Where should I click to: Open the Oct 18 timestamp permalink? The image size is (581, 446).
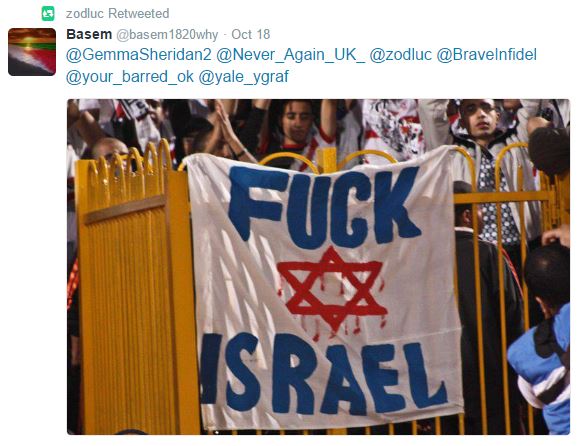[x=251, y=34]
